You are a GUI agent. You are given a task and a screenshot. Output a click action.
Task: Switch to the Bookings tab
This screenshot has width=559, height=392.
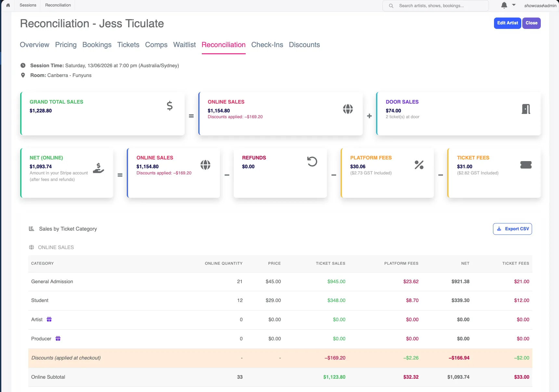[x=97, y=45]
